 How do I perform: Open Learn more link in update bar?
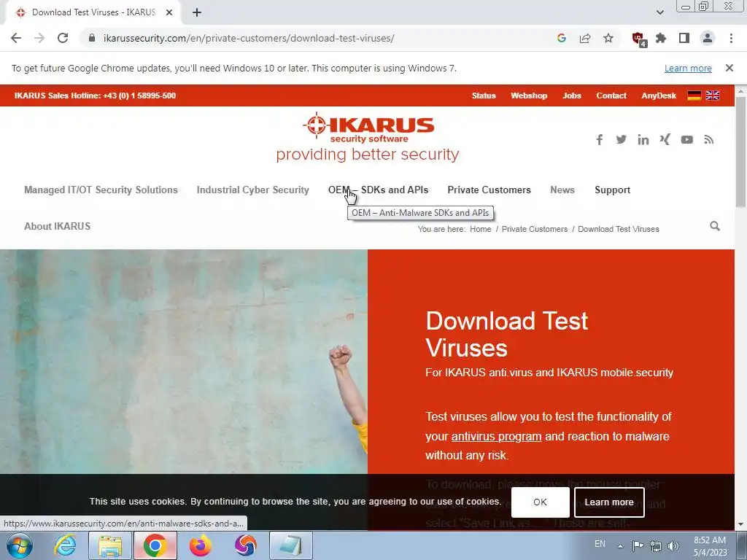[688, 68]
